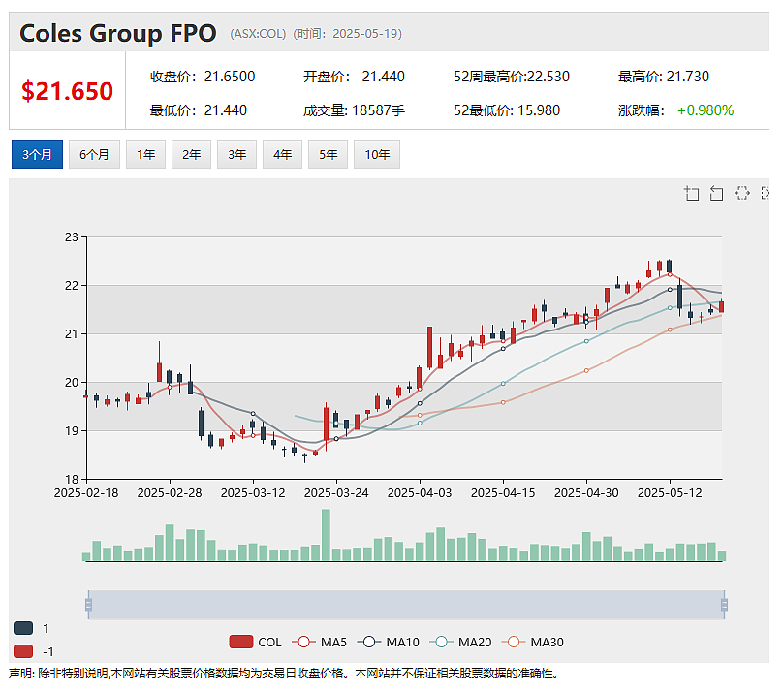
Task: Click the 2025-03-12 axis date label
Action: click(x=253, y=493)
